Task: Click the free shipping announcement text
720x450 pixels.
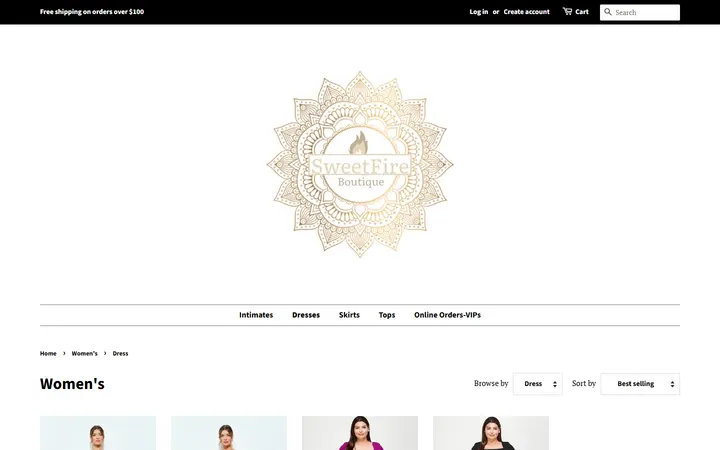Action: tap(92, 12)
